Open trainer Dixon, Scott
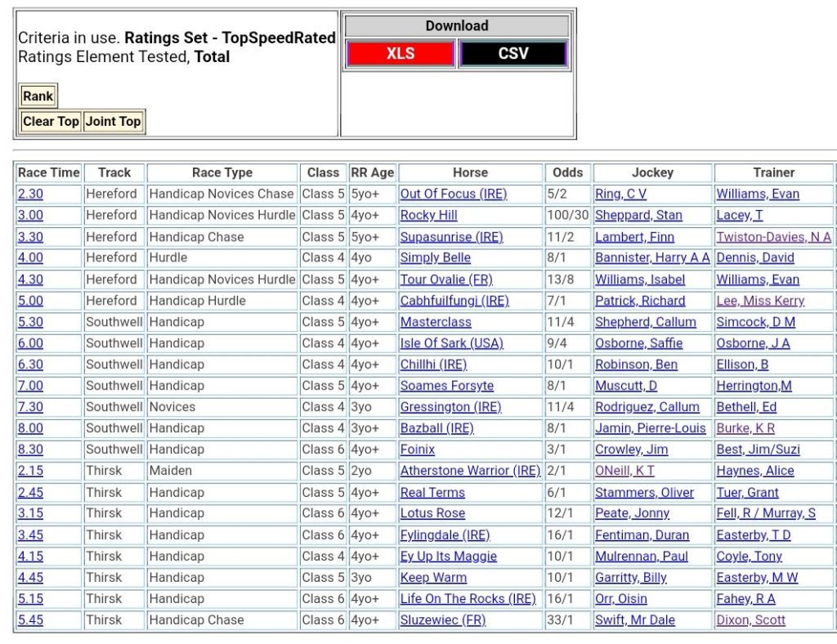 coord(750,620)
